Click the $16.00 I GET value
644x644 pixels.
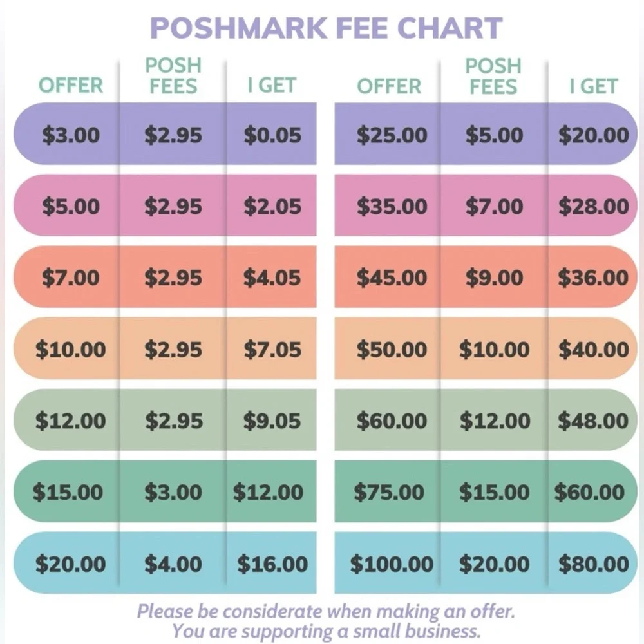272,564
